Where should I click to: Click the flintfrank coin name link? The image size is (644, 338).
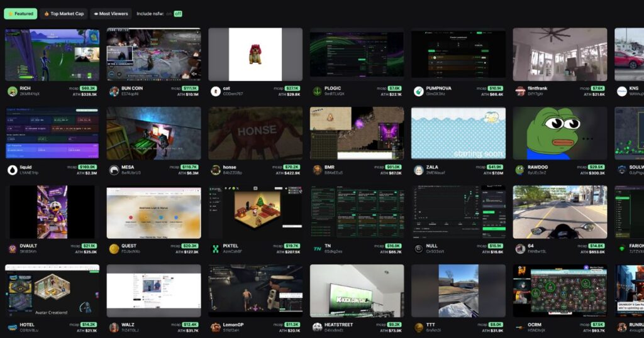541,89
